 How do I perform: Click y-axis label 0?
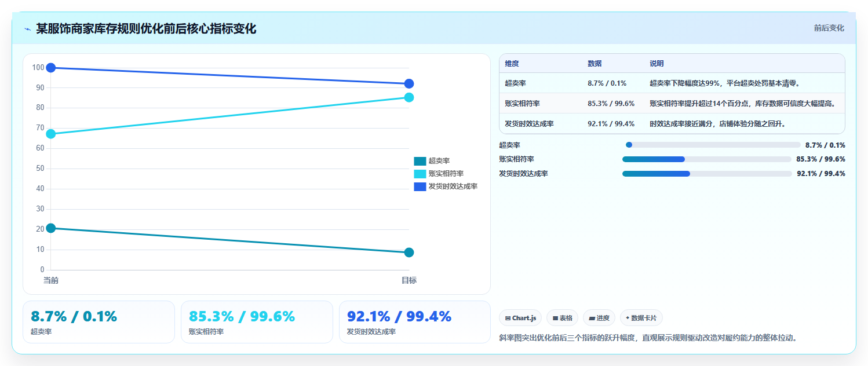click(42, 270)
